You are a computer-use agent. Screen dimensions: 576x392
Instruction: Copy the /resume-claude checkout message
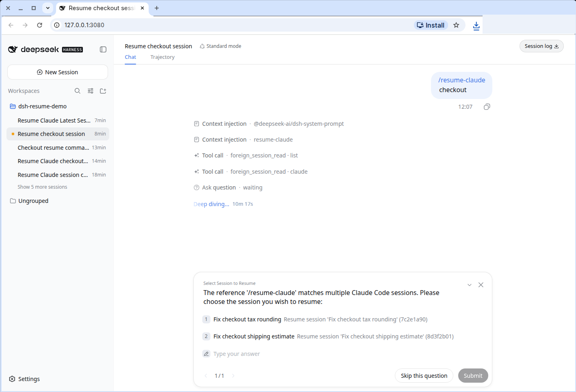pos(487,107)
